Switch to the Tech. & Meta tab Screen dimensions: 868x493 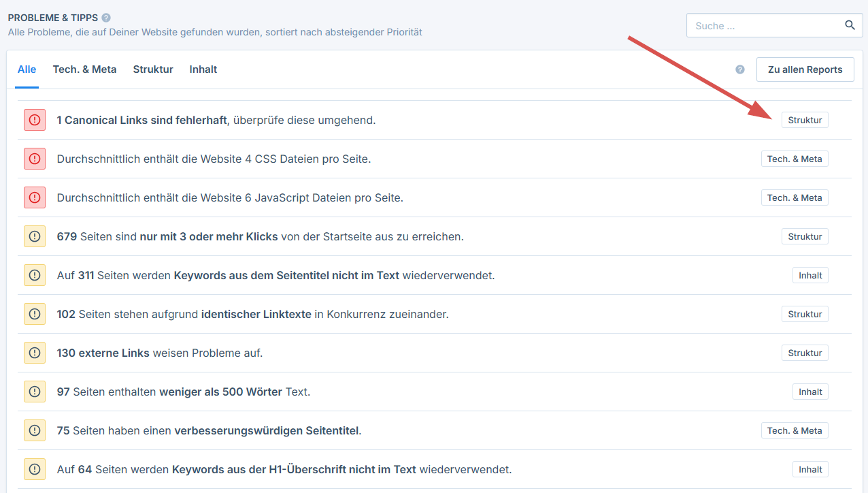point(84,69)
